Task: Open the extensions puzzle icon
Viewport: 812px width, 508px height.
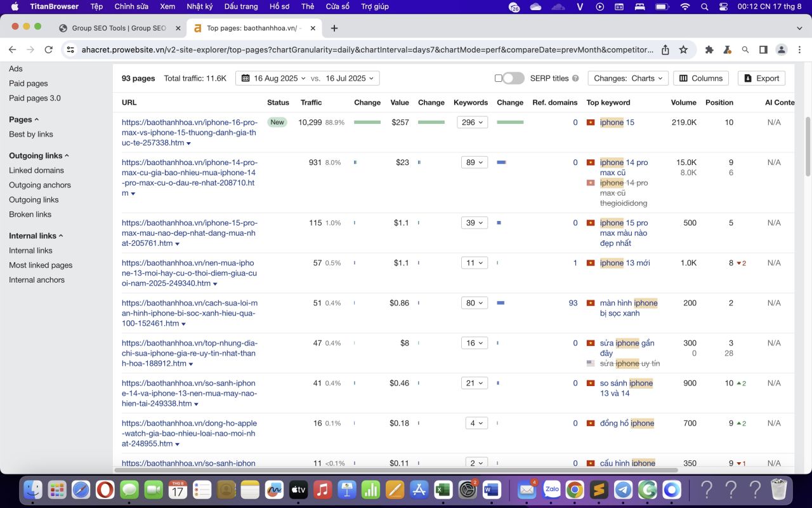Action: 709,50
